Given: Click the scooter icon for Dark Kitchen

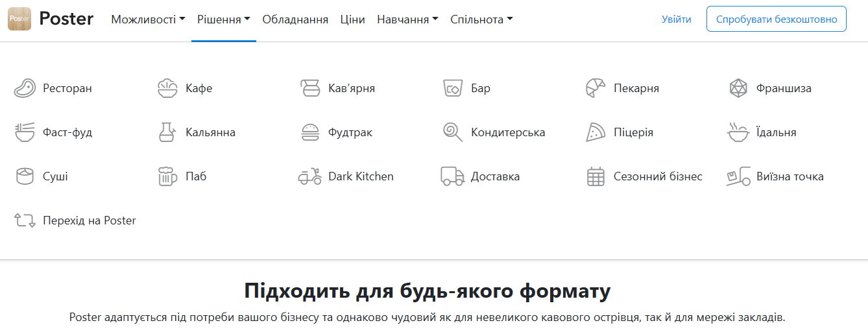Looking at the screenshot, I should pos(310,176).
